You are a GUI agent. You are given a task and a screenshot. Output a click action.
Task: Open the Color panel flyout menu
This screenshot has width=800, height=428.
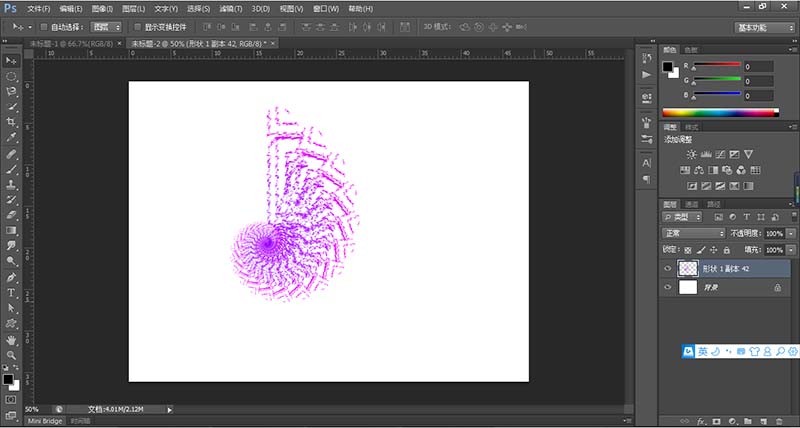[x=794, y=50]
